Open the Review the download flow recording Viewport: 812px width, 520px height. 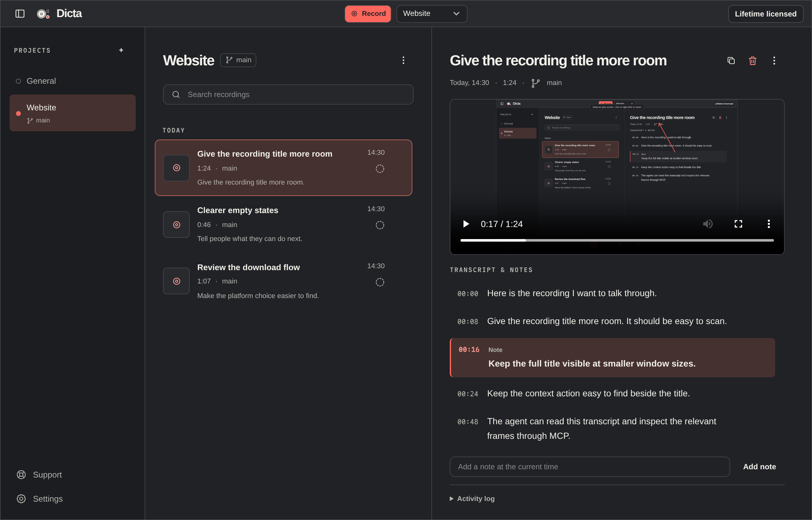[283, 281]
